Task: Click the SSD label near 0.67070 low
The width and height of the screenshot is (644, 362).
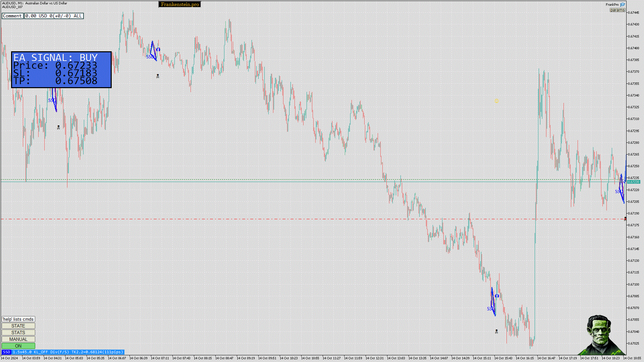Action: [x=490, y=309]
